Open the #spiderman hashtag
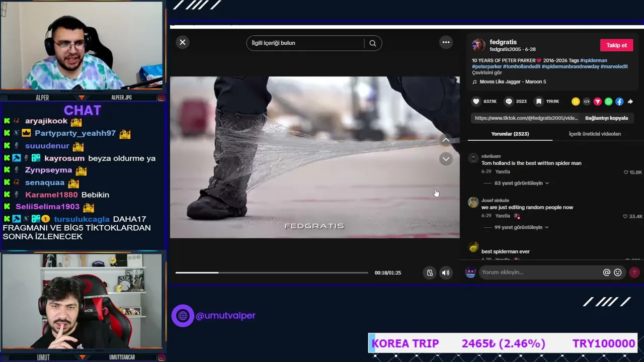 (x=594, y=61)
